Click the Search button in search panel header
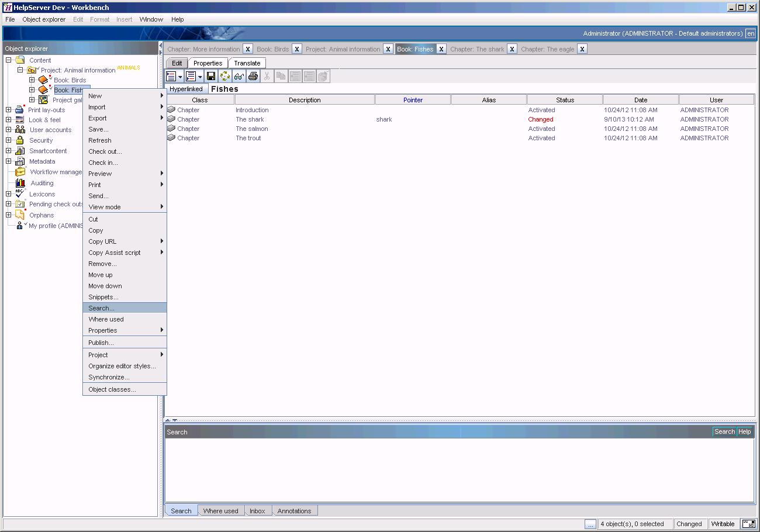This screenshot has width=760, height=532. [724, 431]
